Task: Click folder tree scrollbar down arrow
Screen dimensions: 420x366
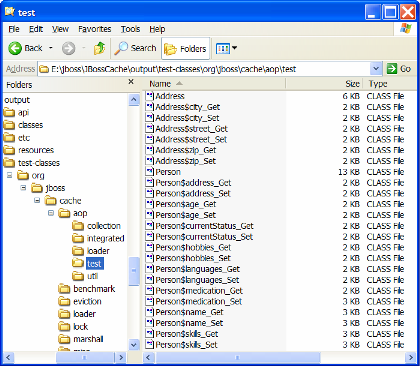Action: point(134,344)
